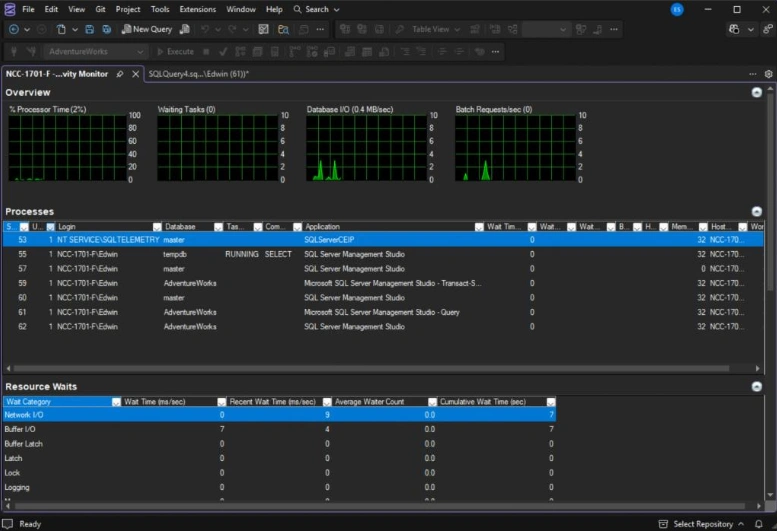The image size is (777, 531).
Task: Select the Buffer I/O wait category row
Action: [279, 429]
